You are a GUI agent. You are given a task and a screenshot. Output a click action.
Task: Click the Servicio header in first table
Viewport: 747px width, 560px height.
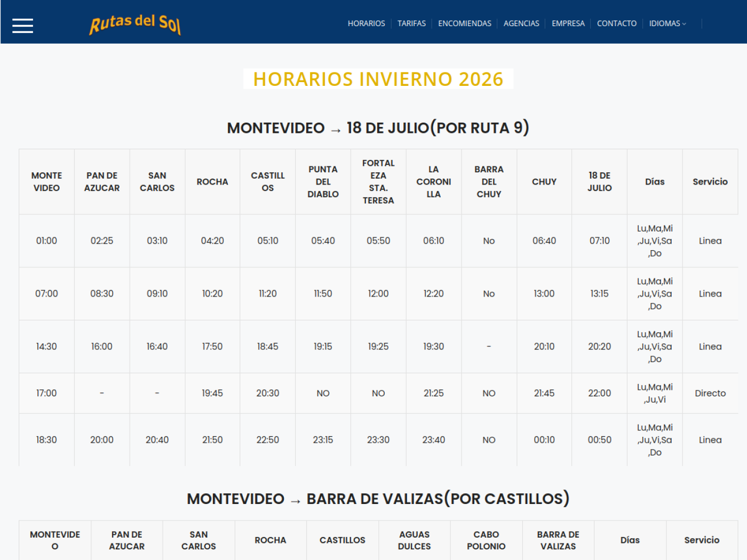pyautogui.click(x=710, y=182)
